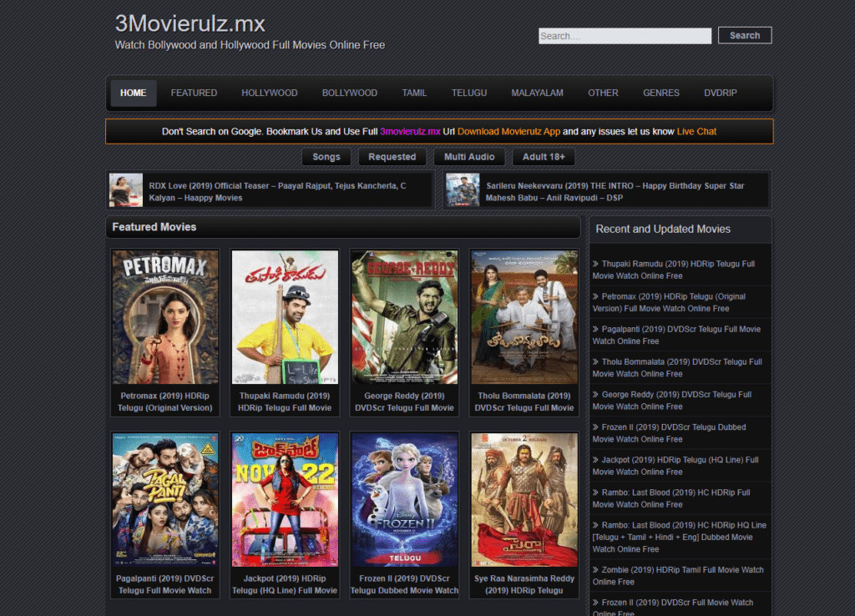855x616 pixels.
Task: Open the TAMIL menu item
Action: (414, 93)
